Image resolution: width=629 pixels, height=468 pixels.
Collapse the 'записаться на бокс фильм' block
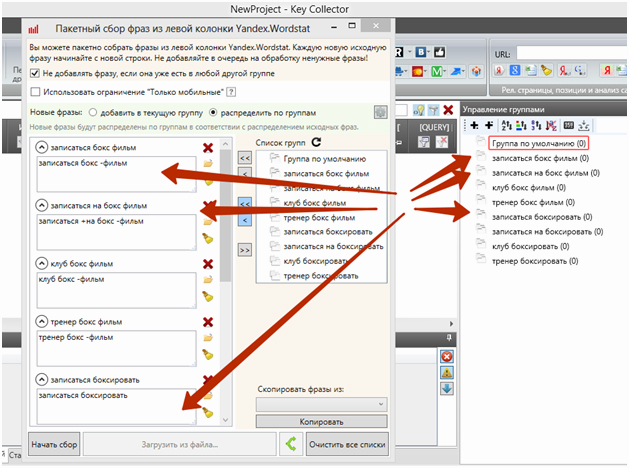pos(41,205)
